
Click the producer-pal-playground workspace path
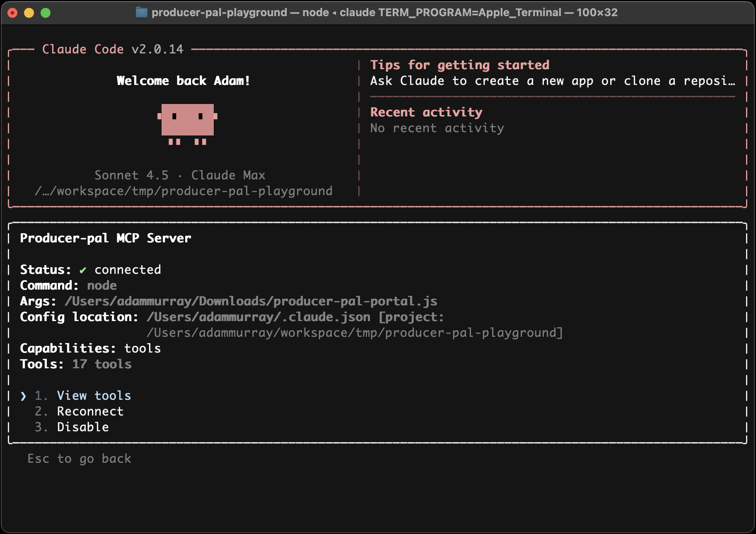(184, 191)
